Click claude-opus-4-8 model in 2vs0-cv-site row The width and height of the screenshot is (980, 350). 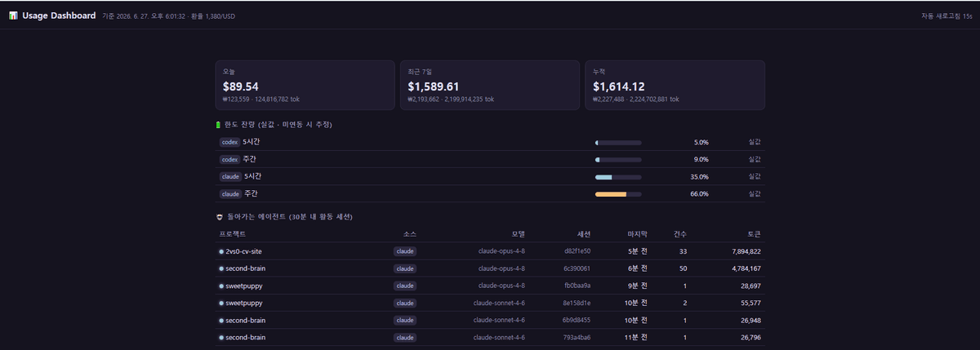click(x=501, y=251)
